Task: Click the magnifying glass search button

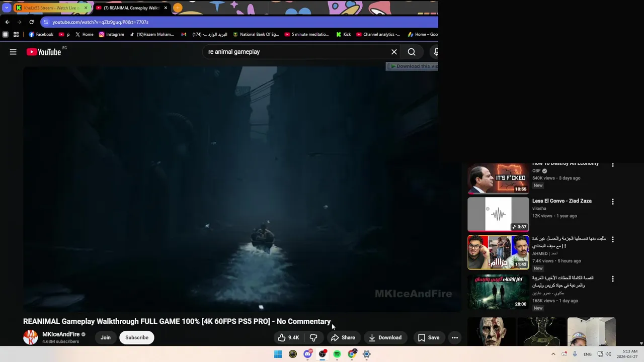Action: pyautogui.click(x=412, y=52)
